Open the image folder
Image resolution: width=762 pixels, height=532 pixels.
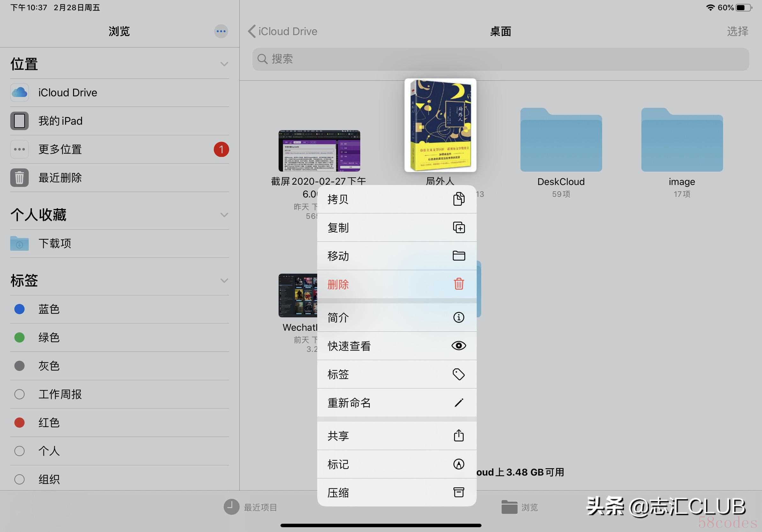682,140
